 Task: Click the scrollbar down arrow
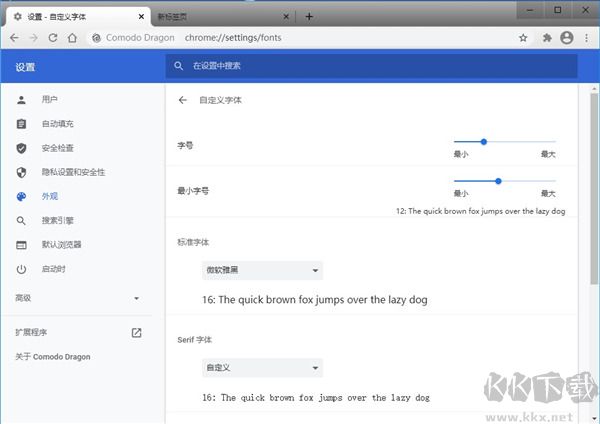coord(594,419)
